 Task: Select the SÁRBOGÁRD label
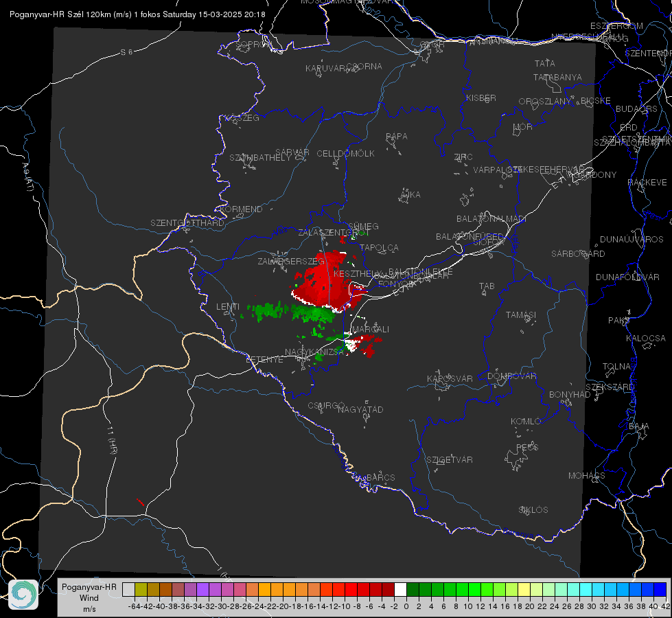578,254
